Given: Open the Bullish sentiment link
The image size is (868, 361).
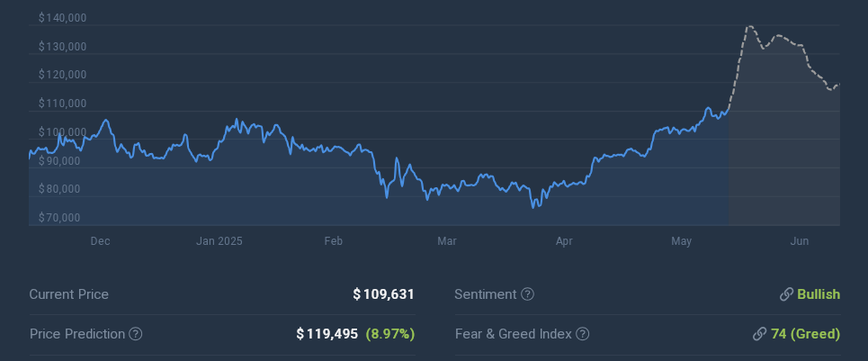Looking at the screenshot, I should (818, 294).
